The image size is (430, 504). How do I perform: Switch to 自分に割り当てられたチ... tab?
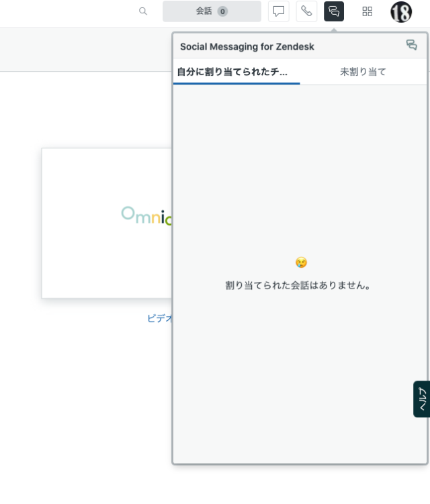[x=236, y=72]
